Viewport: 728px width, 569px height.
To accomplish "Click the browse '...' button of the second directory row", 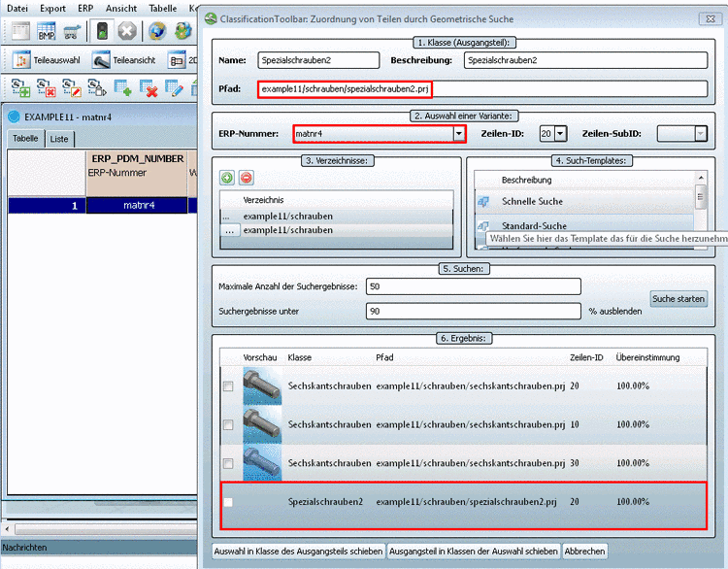I will (x=229, y=230).
